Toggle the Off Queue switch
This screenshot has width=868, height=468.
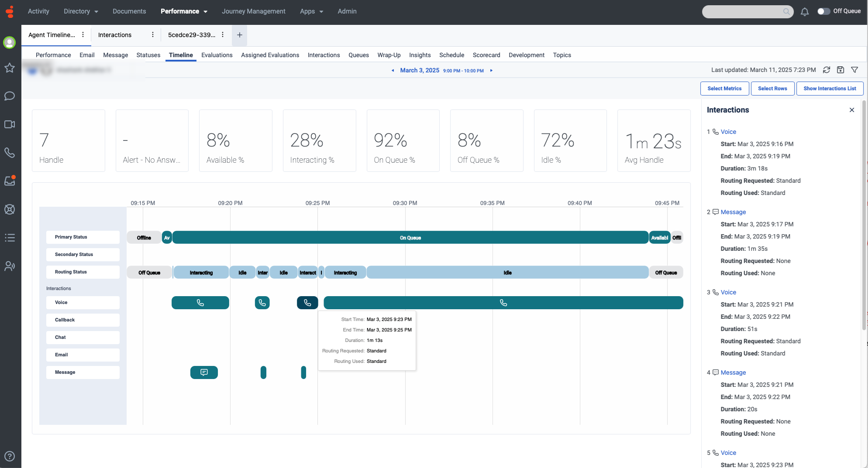point(824,11)
